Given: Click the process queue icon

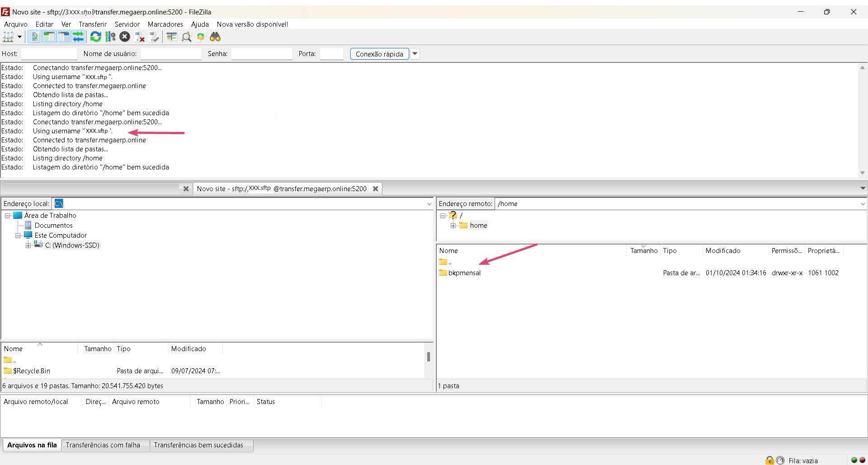Looking at the screenshot, I should [x=110, y=37].
